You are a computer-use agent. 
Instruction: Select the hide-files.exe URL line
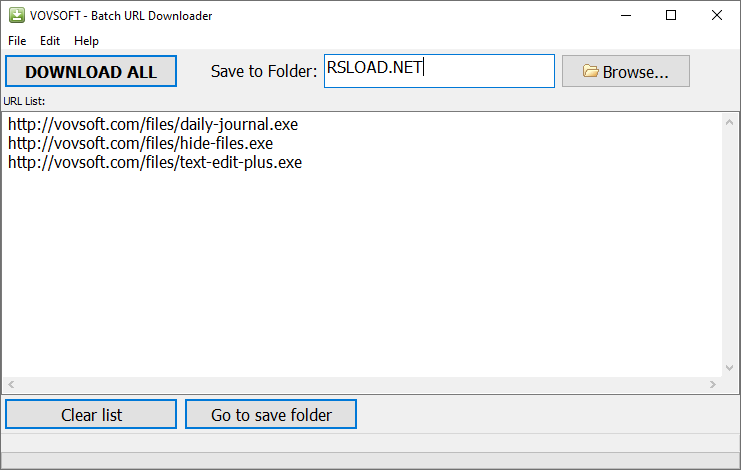140,143
